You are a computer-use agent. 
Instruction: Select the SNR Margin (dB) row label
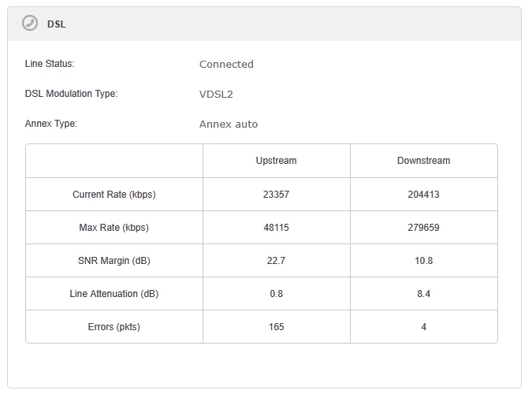point(114,261)
